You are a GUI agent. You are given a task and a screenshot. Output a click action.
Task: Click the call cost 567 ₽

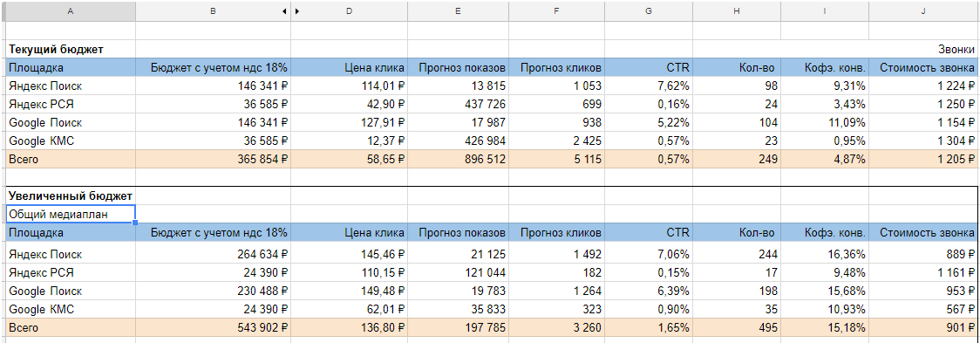(x=923, y=310)
